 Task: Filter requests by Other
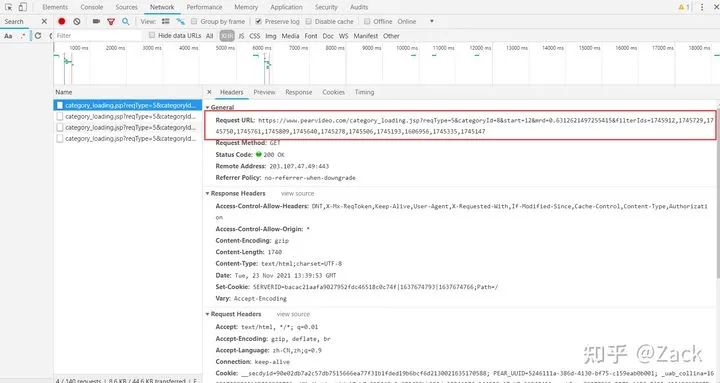391,36
